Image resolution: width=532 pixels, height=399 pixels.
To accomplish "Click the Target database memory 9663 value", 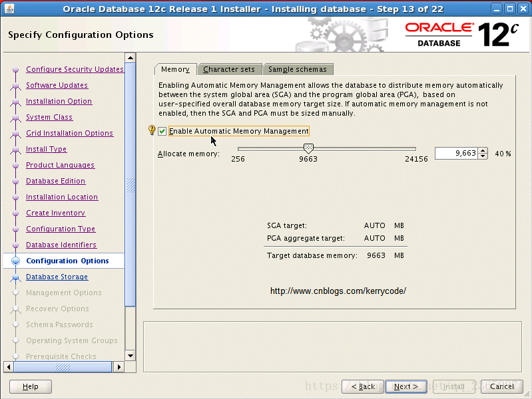I will pyautogui.click(x=376, y=255).
